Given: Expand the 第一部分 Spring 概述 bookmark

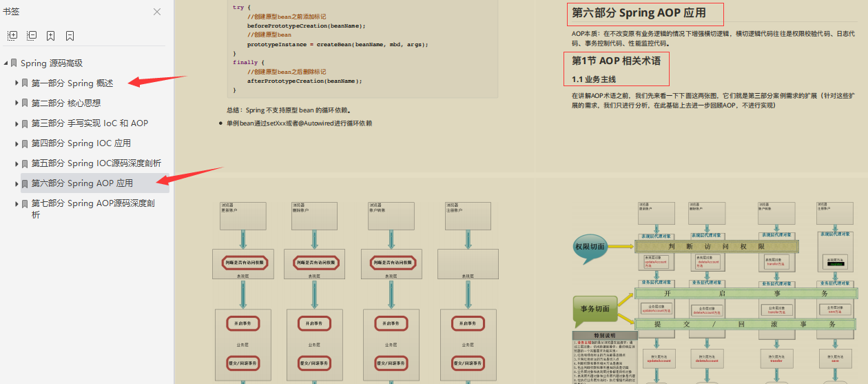Looking at the screenshot, I should (17, 83).
